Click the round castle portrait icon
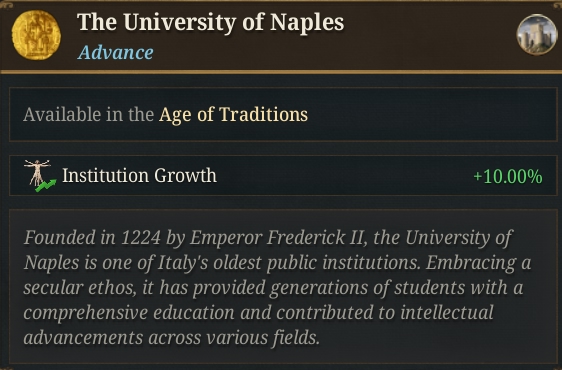Screen dimensions: 562x370 coord(537,35)
